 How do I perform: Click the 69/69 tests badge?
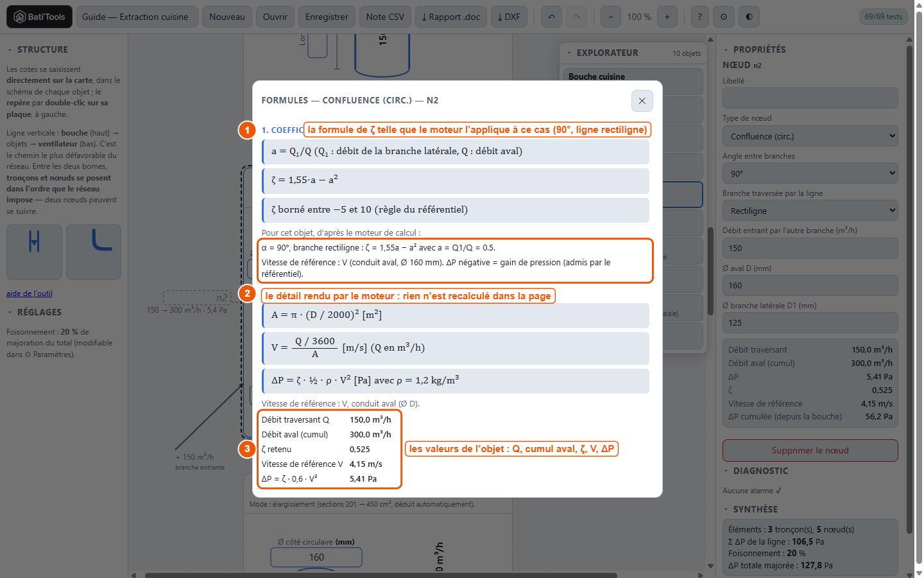[x=884, y=17]
